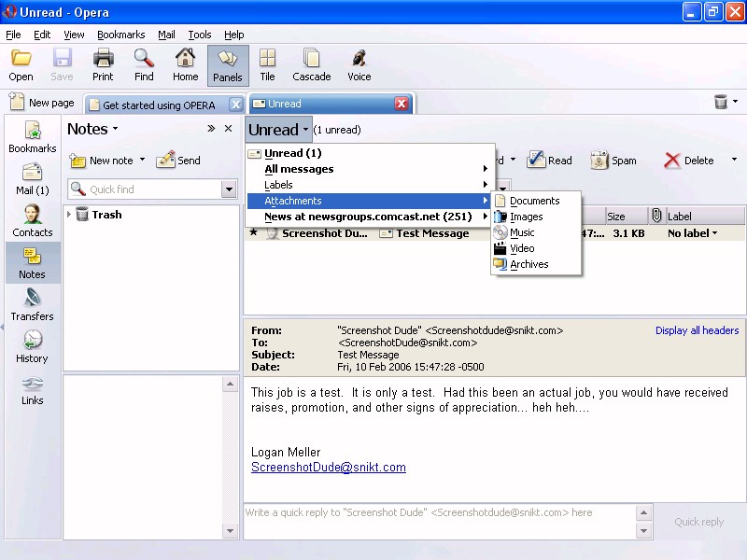Open the Cascade windows tool
This screenshot has width=747, height=560.
pos(311,65)
